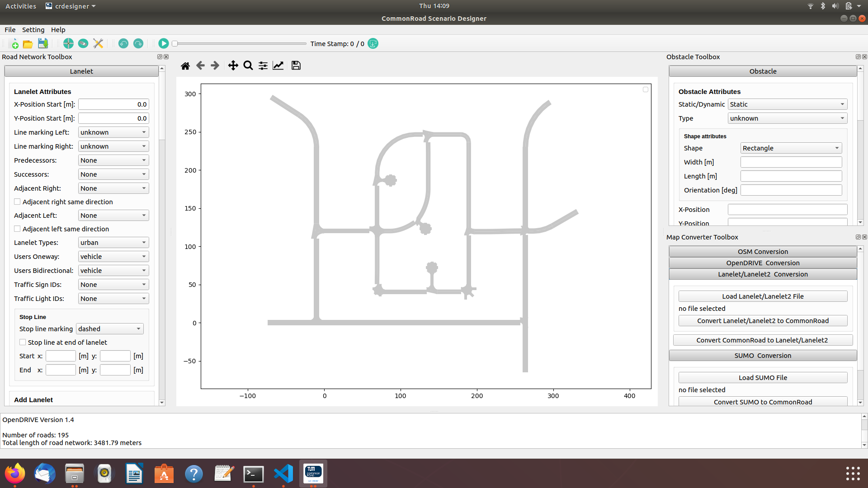This screenshot has height=488, width=868.
Task: Click the time stamp slider handle
Action: [175, 44]
